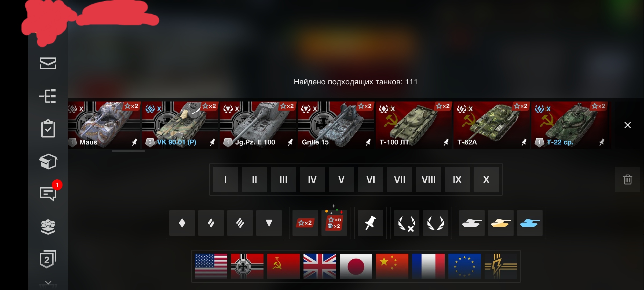Screen dimensions: 644x290
Task: Filter by light tank single diamond icon
Action: coord(182,223)
